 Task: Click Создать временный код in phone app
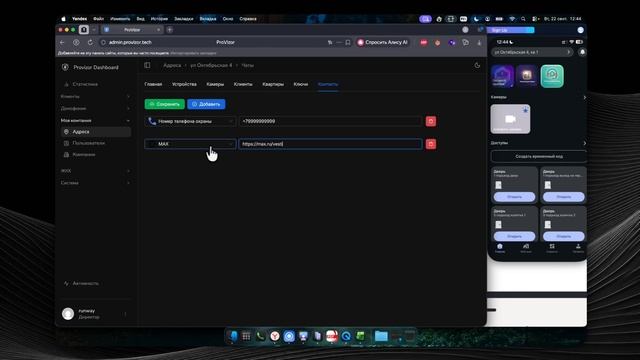[539, 156]
